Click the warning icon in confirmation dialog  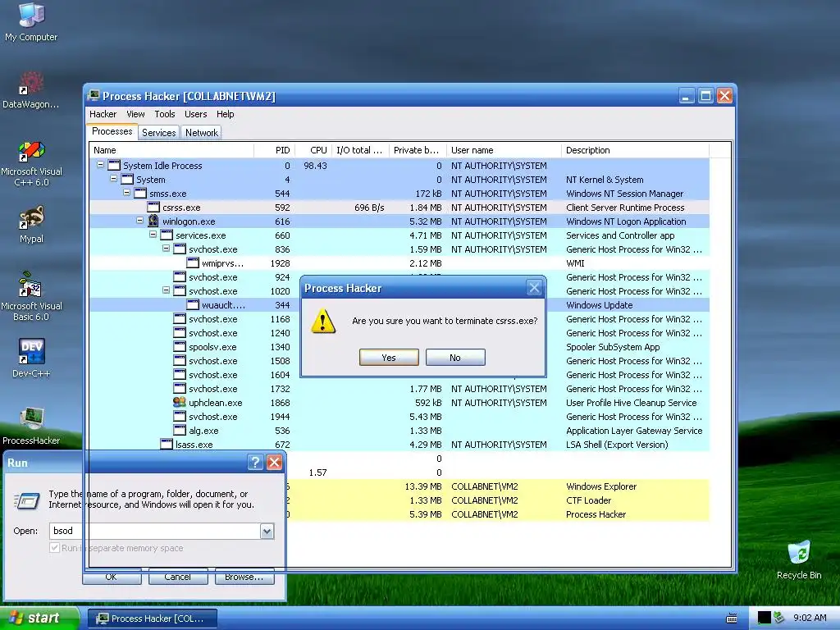[x=323, y=322]
